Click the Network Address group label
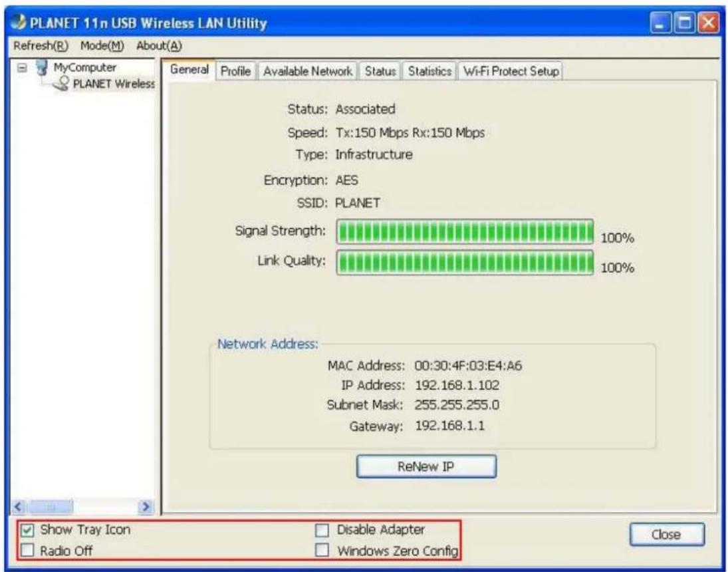The image size is (728, 572). [268, 344]
